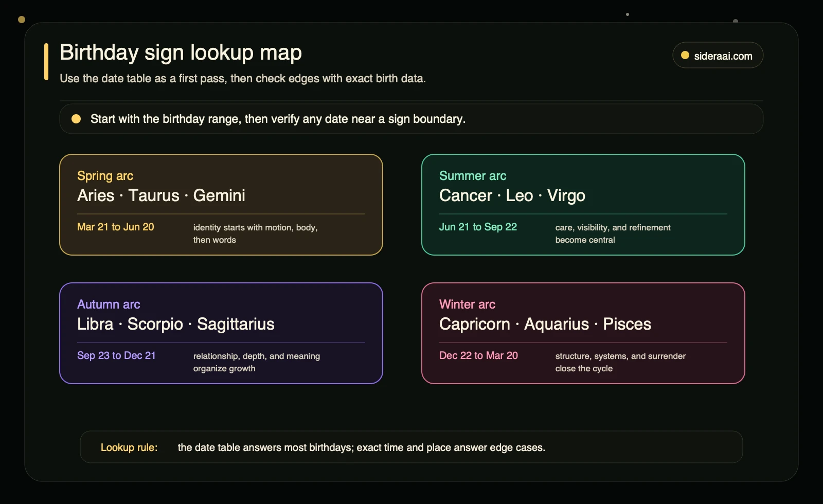Click the Libra · Scorpio · Sagittarius title

click(176, 324)
